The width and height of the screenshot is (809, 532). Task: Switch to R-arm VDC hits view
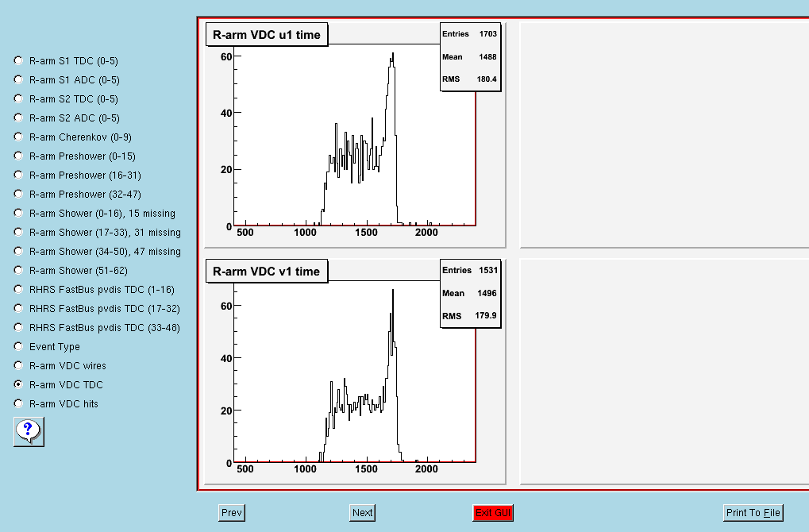tap(18, 404)
